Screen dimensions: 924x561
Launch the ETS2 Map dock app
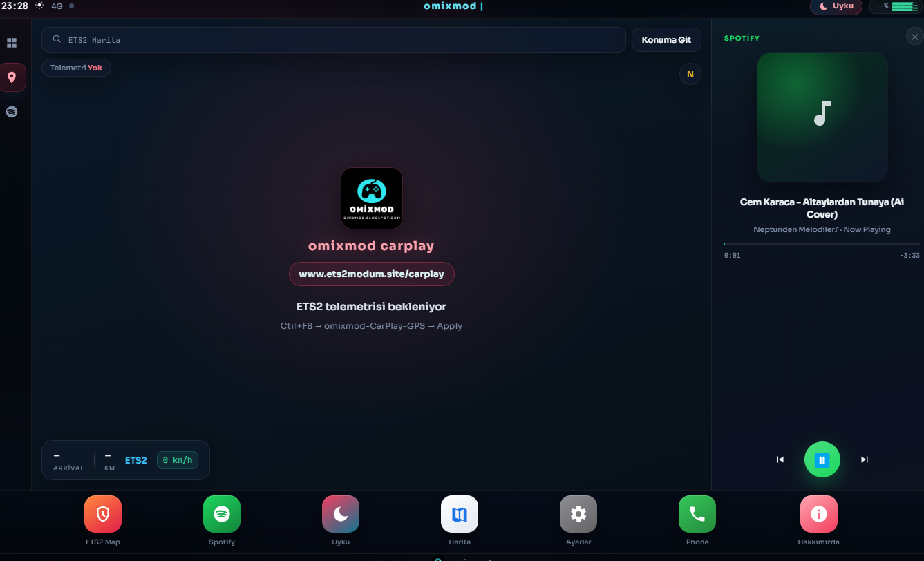[103, 514]
